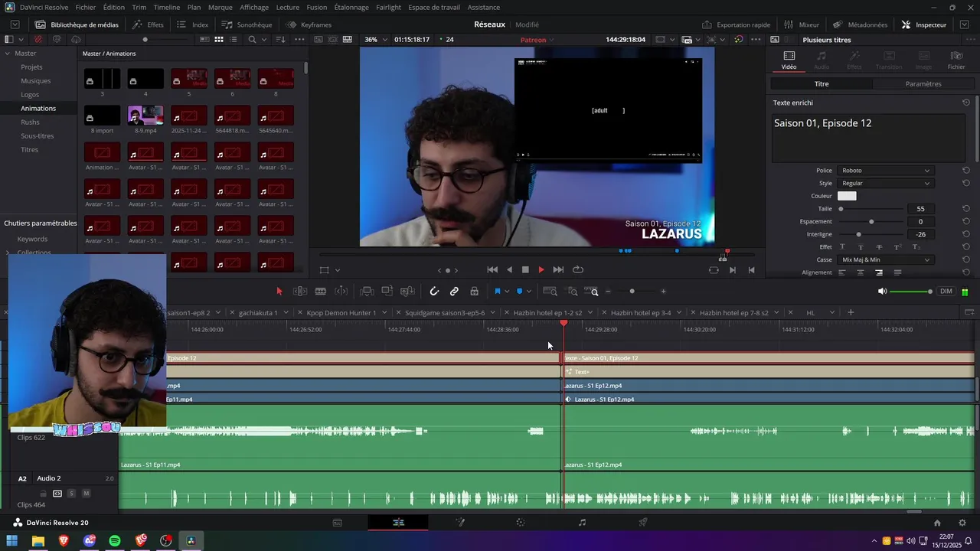
Task: Click Replace clip edit button
Action: [407, 292]
